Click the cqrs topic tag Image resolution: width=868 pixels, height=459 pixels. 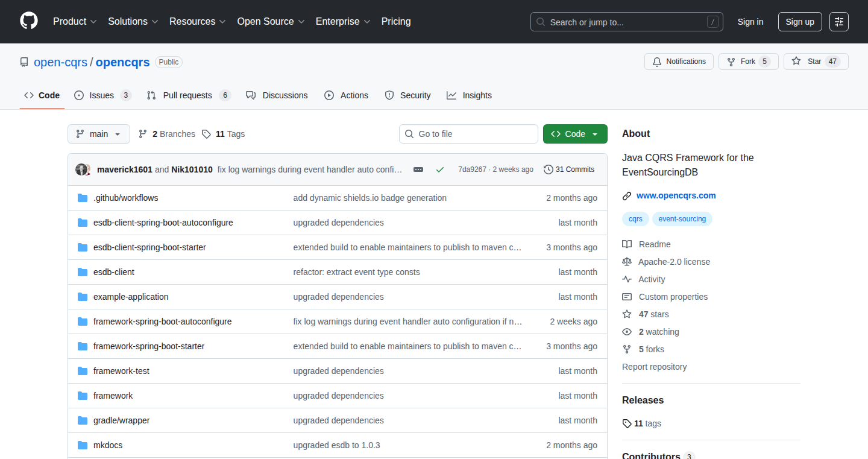point(635,219)
